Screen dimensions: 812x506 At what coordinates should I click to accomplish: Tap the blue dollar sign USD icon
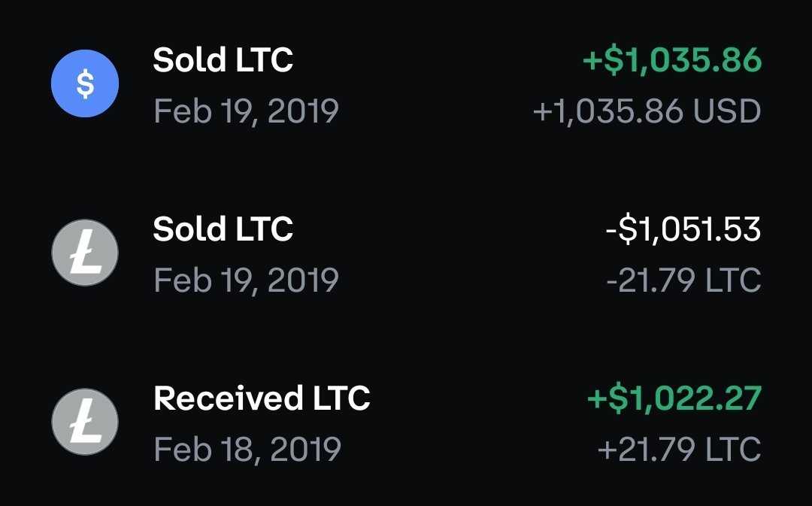tap(85, 83)
